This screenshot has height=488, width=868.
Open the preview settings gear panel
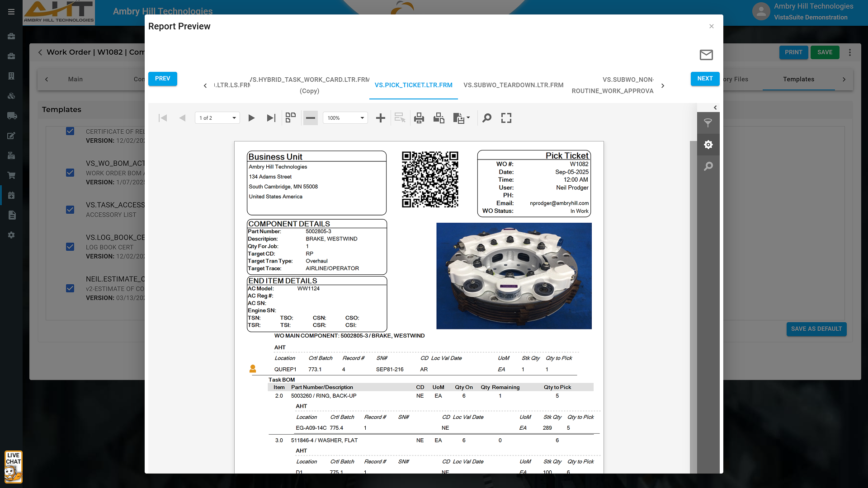click(708, 145)
